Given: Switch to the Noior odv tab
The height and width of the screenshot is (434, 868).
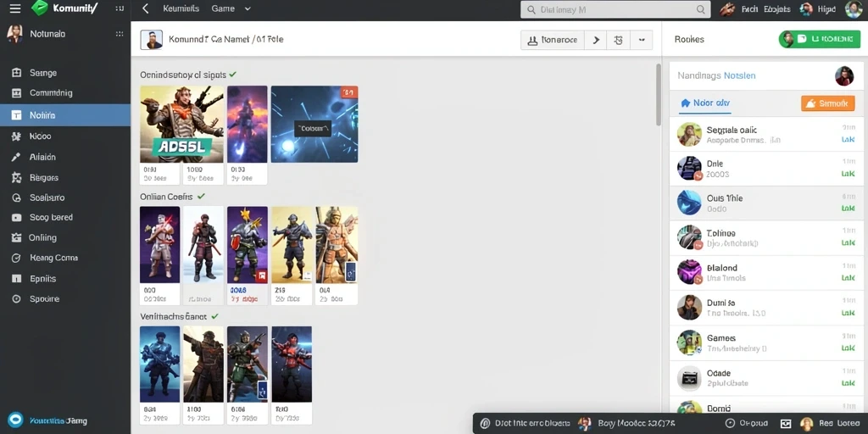Looking at the screenshot, I should pos(704,103).
